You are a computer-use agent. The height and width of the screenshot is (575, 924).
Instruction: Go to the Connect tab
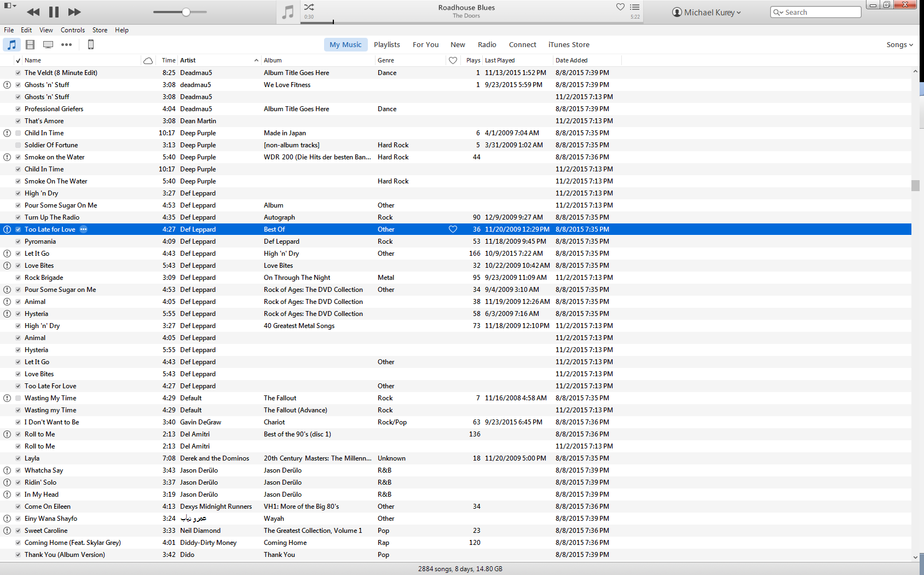[x=523, y=45]
